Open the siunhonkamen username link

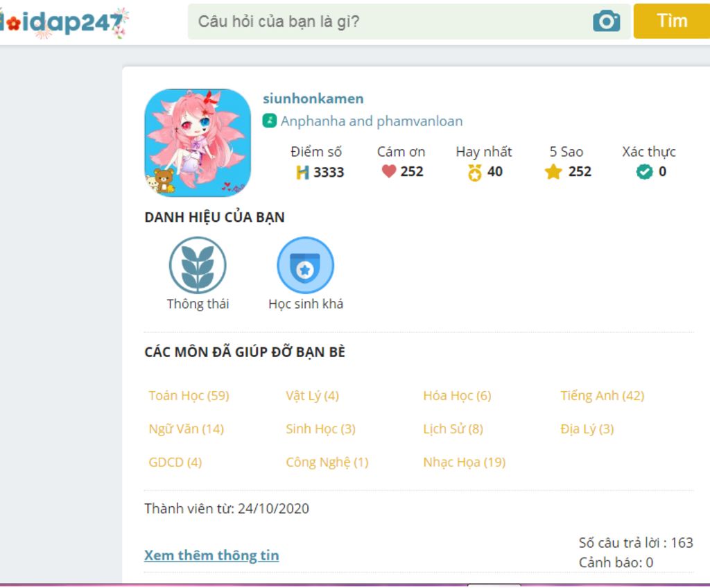tap(313, 98)
